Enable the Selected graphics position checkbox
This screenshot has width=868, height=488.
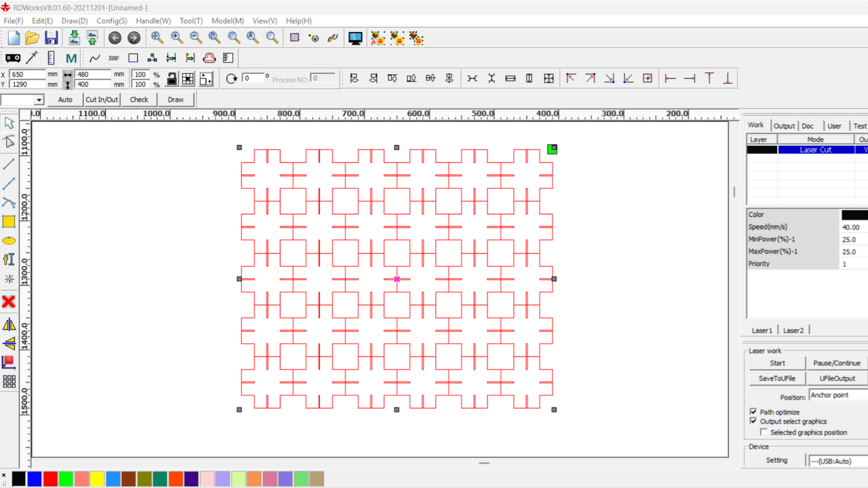(764, 432)
